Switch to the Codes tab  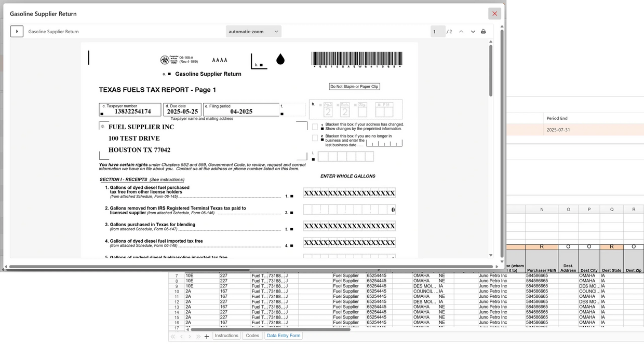pos(252,335)
